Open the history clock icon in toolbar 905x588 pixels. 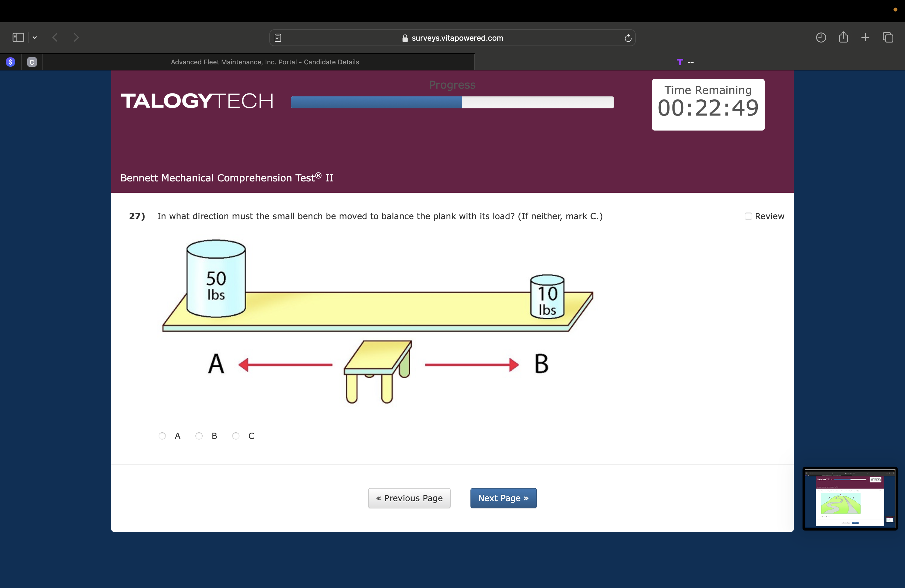pyautogui.click(x=821, y=37)
